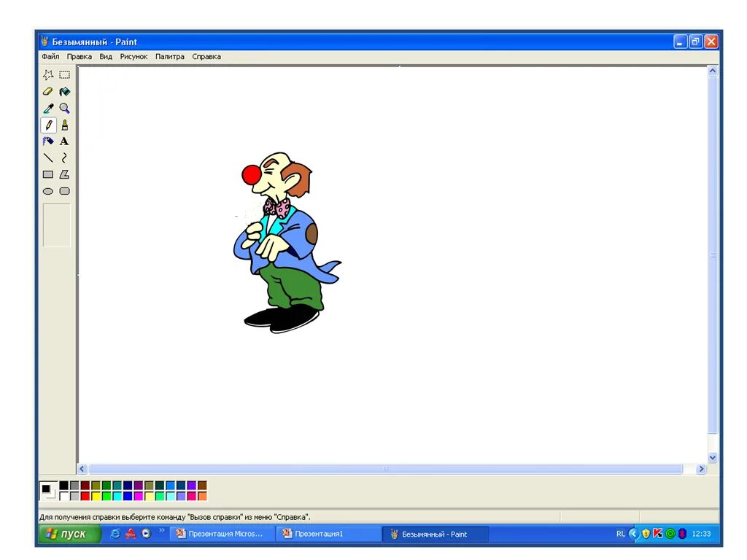747x560 pixels.
Task: Pick the violet color swatch in the top row
Action: point(192,485)
